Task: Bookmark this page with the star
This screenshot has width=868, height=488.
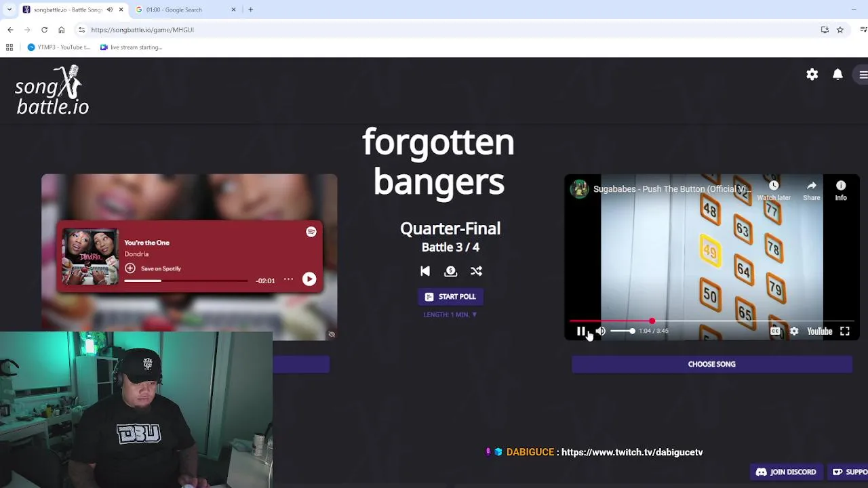Action: pyautogui.click(x=840, y=30)
